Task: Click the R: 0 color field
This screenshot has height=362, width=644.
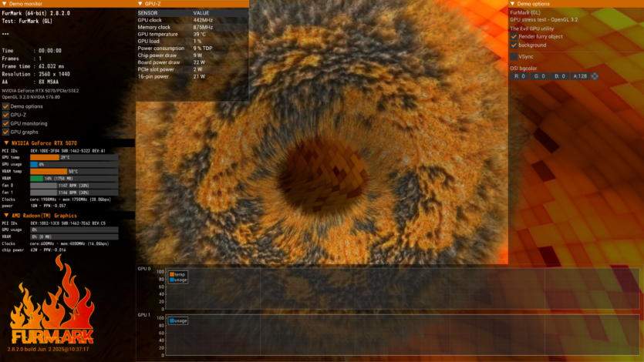Action: click(520, 75)
